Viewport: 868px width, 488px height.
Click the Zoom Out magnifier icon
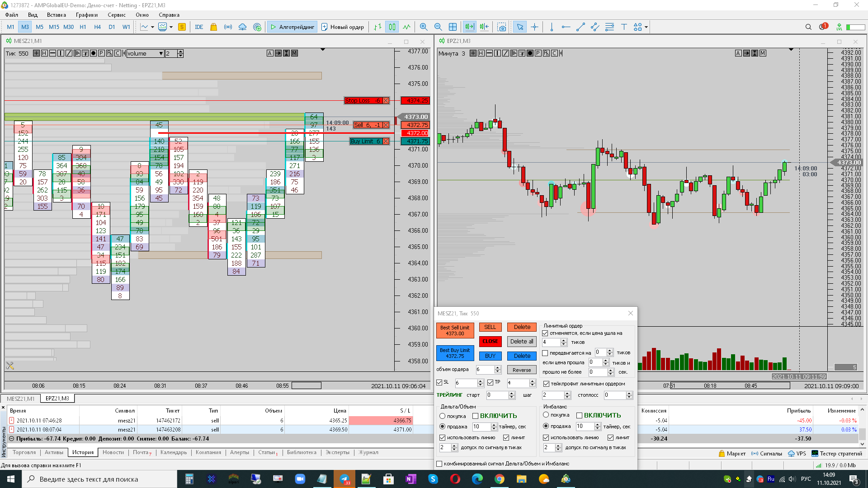[438, 27]
